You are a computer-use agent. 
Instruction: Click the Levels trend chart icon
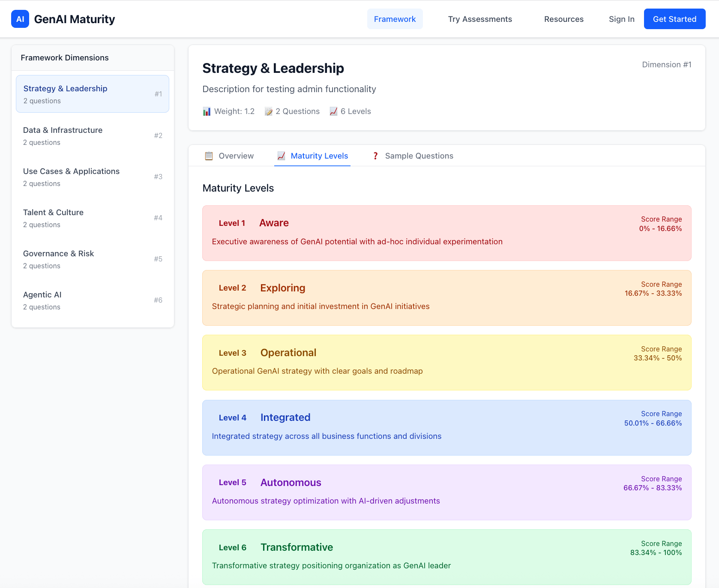333,111
